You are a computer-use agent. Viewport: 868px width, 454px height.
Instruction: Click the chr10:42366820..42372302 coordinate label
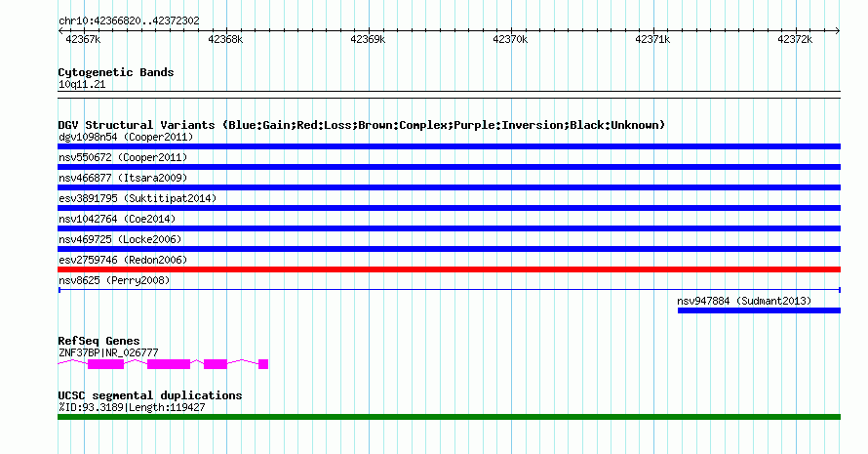pyautogui.click(x=129, y=21)
